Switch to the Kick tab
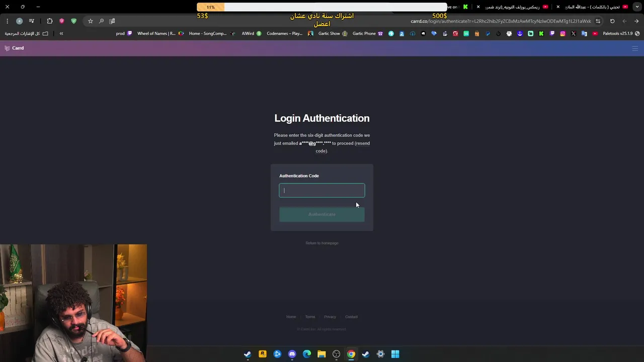Image resolution: width=644 pixels, height=362 pixels. point(459,7)
